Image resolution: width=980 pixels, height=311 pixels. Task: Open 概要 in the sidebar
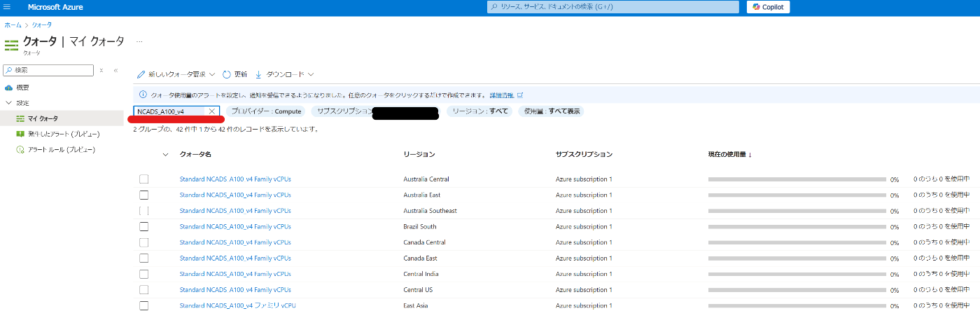coord(22,88)
